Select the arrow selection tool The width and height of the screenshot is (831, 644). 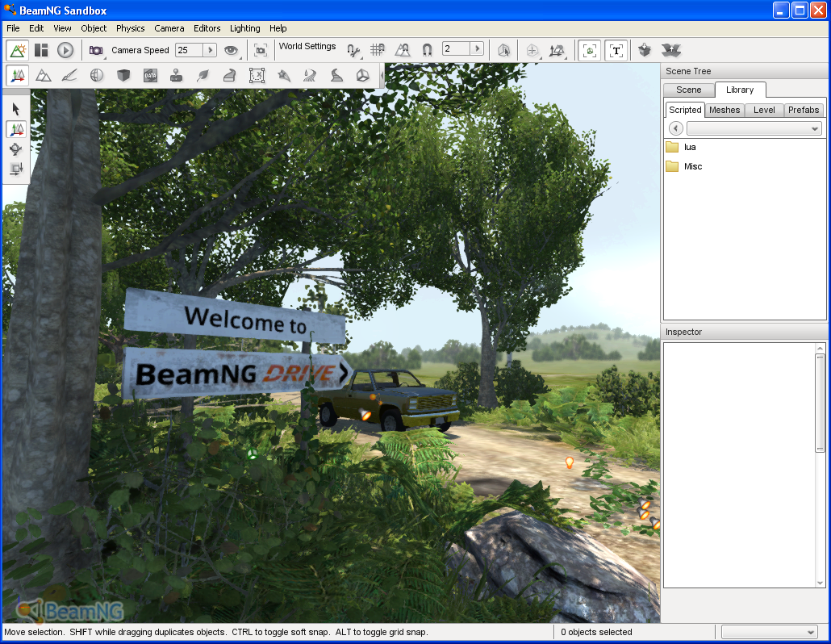pyautogui.click(x=16, y=109)
